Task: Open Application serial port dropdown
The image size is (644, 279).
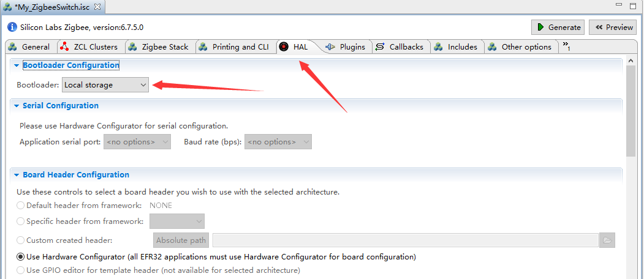Action: pos(137,142)
